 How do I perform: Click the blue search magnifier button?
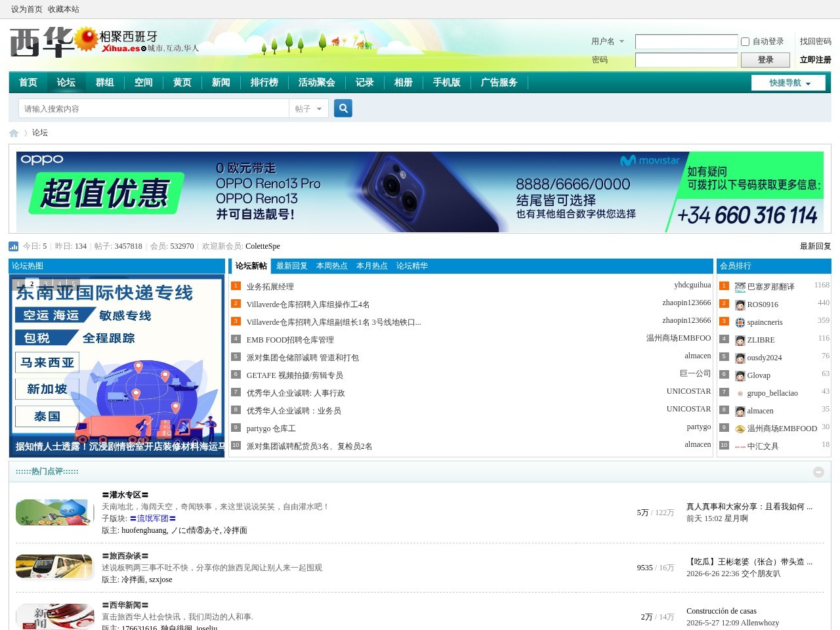coord(343,108)
